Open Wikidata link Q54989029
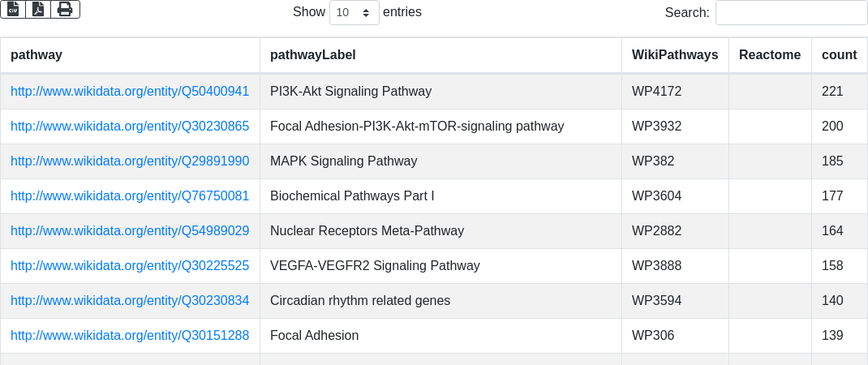 click(130, 231)
